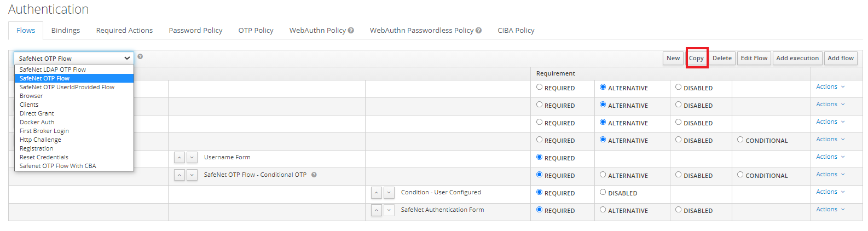Click help icon beside Conditional OTP
The image size is (868, 231).
[x=314, y=175]
